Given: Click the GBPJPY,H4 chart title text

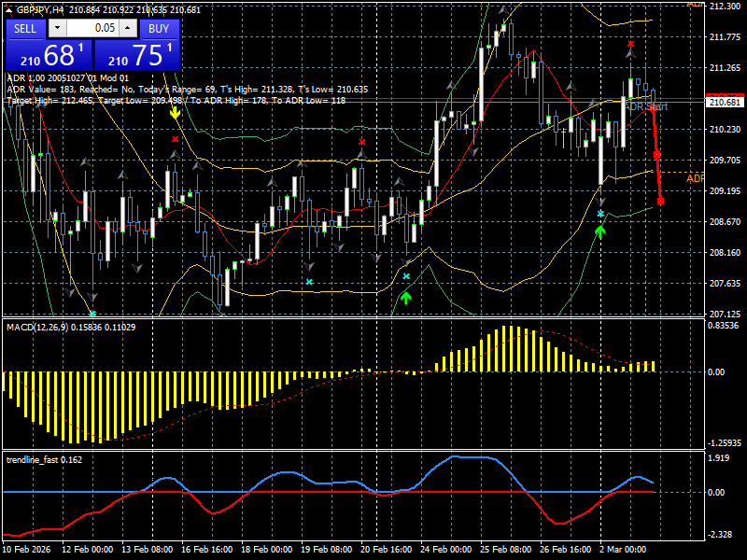Looking at the screenshot, I should [40, 9].
